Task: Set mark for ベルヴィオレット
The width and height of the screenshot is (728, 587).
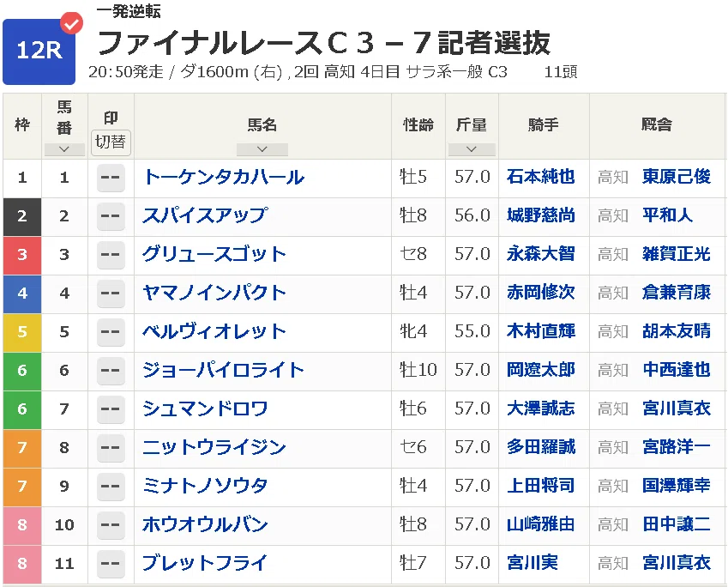Action: [x=111, y=332]
